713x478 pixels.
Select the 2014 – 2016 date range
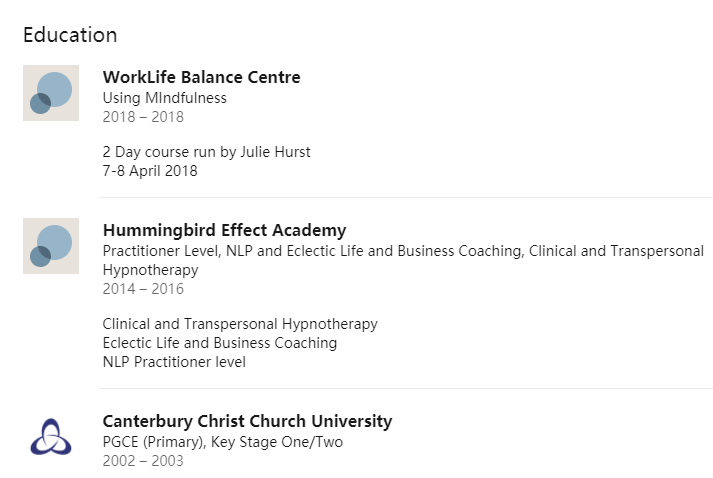pos(143,289)
